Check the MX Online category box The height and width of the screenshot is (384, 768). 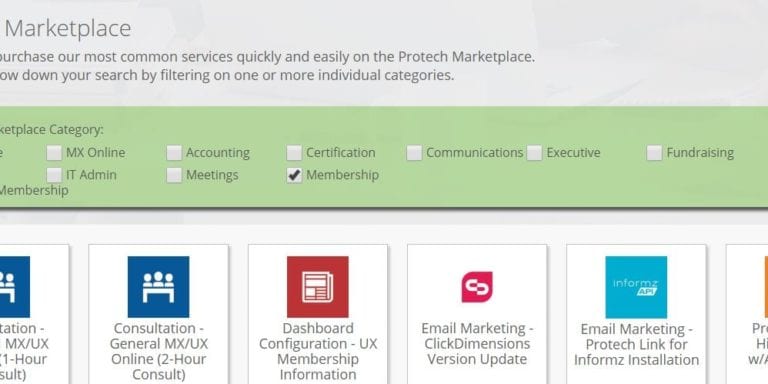[54, 153]
